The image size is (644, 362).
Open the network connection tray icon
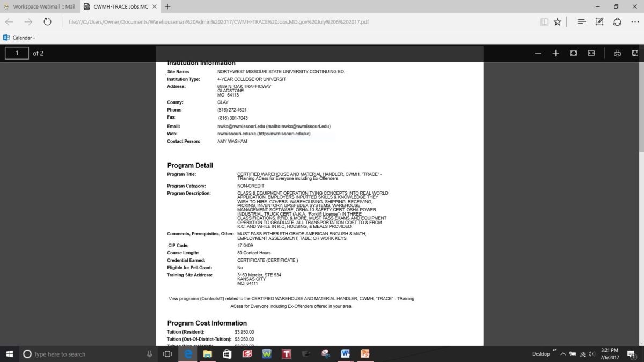[583, 354]
